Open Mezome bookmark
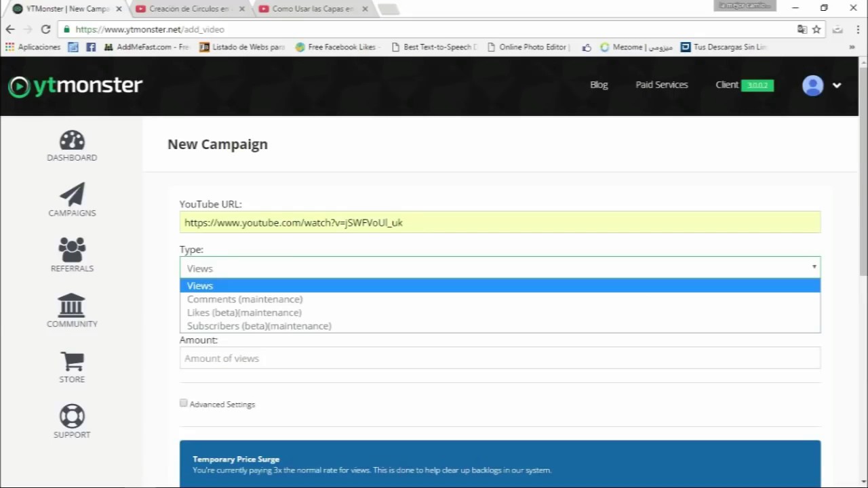This screenshot has height=488, width=868. tap(636, 47)
